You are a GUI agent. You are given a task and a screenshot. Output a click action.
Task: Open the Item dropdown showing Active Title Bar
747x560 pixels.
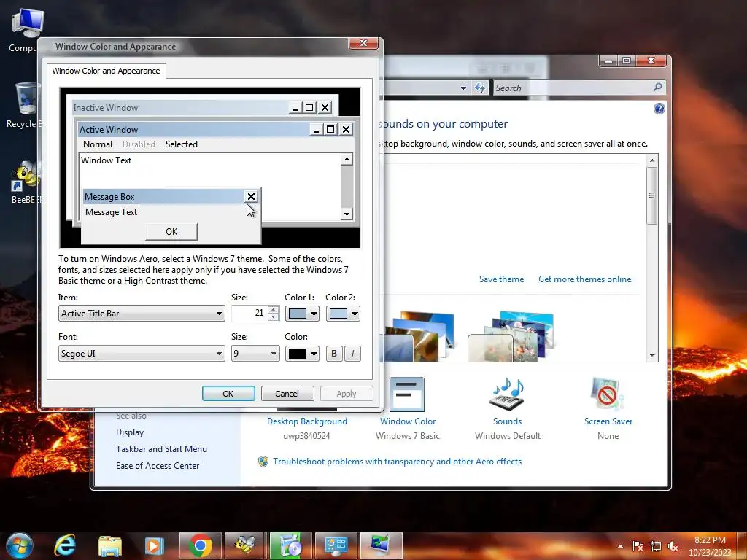[142, 314]
